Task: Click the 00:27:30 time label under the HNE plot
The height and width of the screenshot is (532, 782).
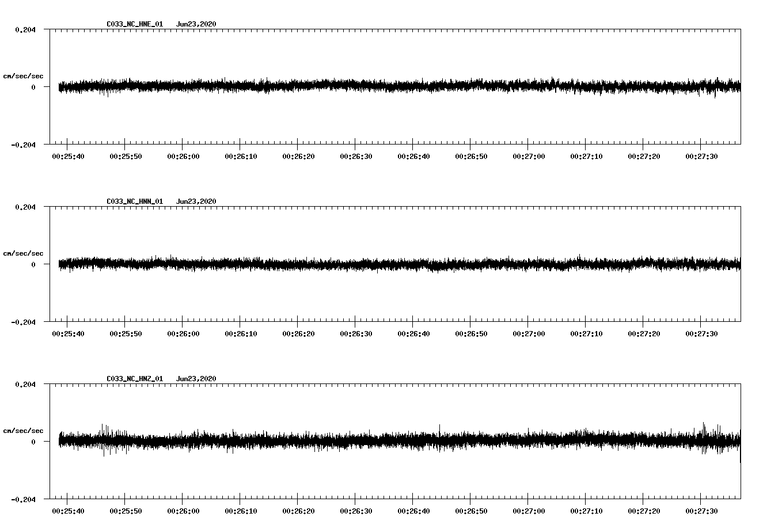Action: tap(701, 157)
